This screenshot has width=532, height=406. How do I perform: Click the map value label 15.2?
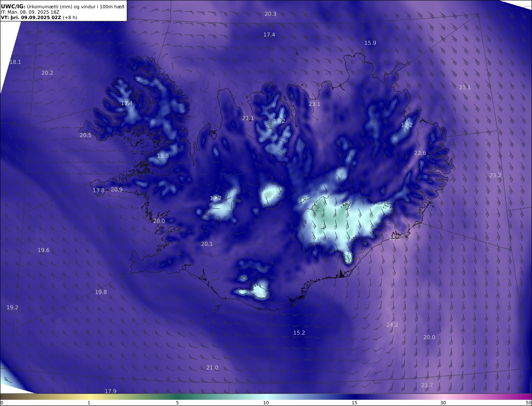pyautogui.click(x=299, y=333)
